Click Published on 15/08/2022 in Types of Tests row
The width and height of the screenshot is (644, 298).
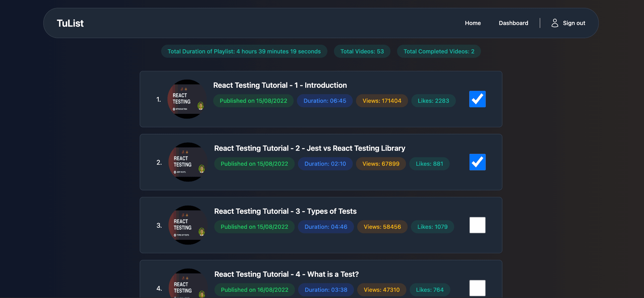(254, 227)
